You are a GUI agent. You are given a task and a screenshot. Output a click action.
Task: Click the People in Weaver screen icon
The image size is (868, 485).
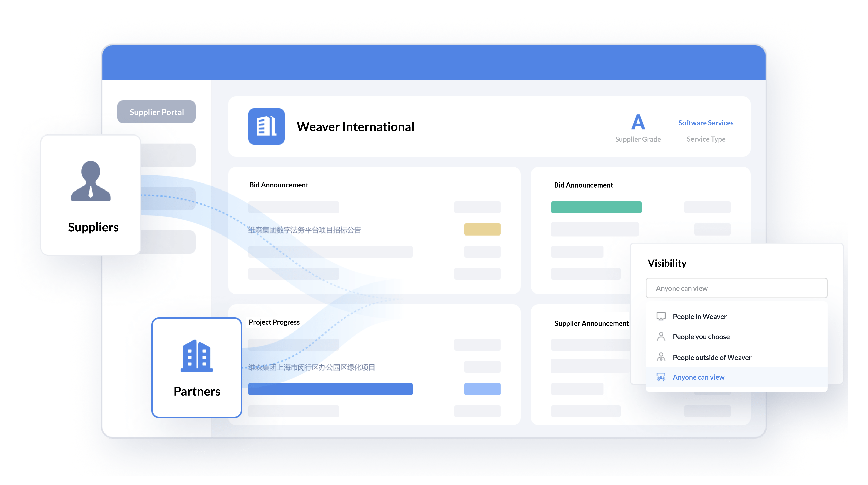(x=661, y=316)
